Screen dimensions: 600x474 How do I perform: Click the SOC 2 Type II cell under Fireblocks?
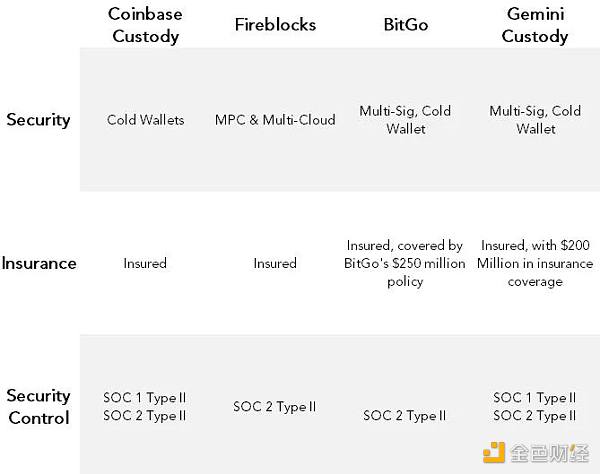click(x=274, y=407)
